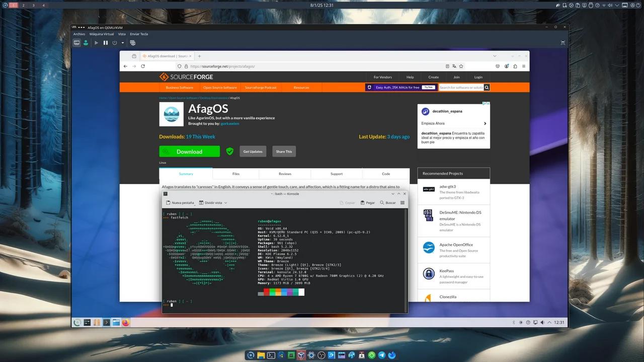Open the Firefox extensions icon

click(515, 66)
